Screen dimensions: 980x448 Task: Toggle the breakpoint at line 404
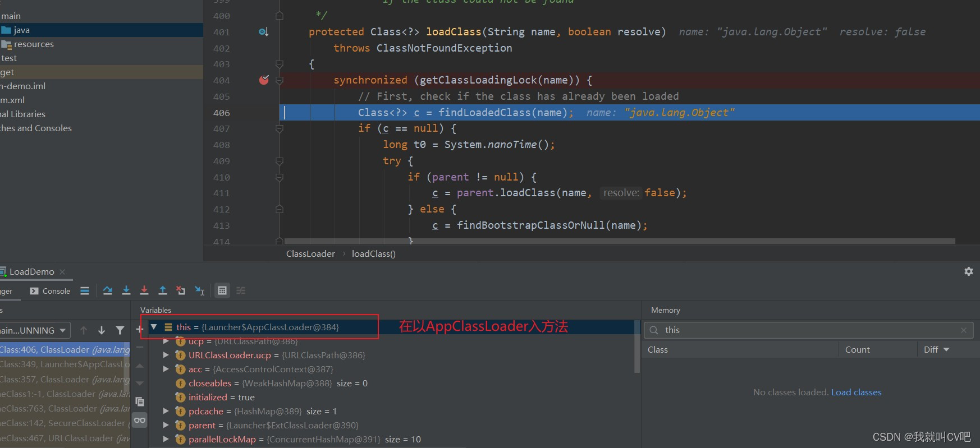pos(264,80)
